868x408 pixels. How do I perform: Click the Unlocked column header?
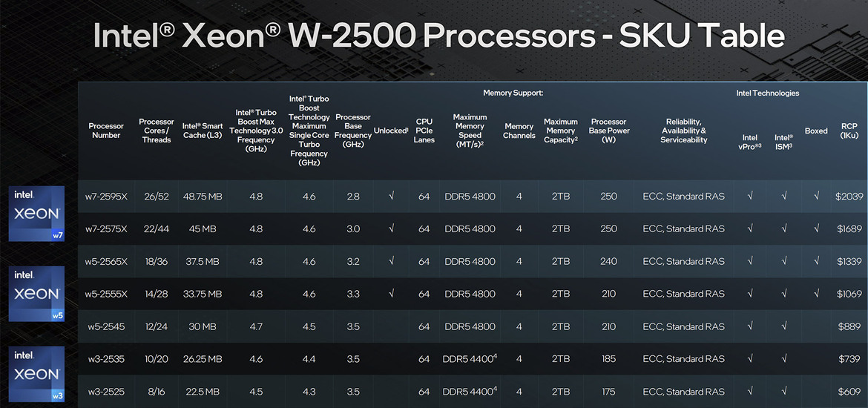click(x=391, y=131)
